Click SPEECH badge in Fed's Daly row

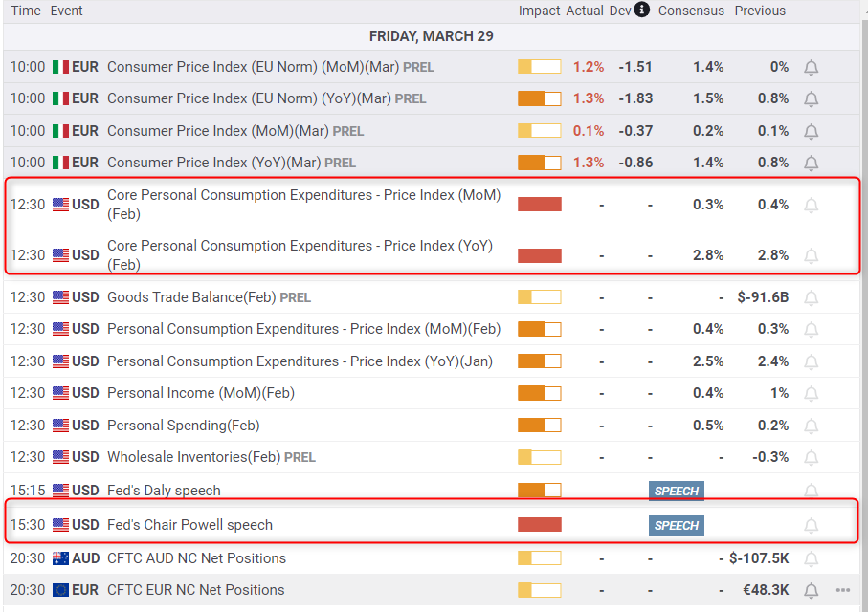[x=677, y=491]
